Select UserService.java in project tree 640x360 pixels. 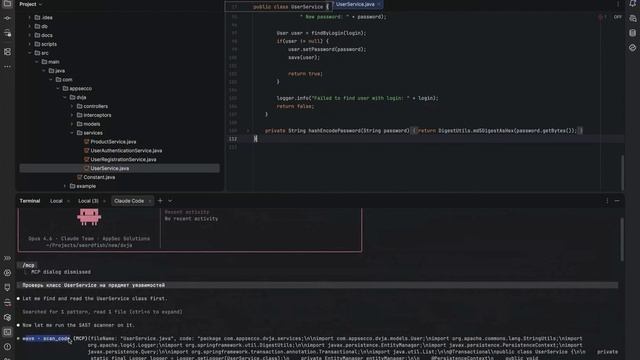(x=119, y=168)
